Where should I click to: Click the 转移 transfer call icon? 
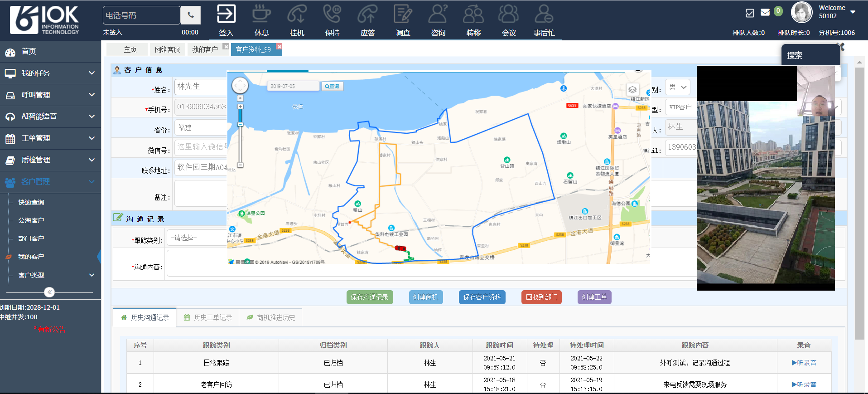point(473,14)
